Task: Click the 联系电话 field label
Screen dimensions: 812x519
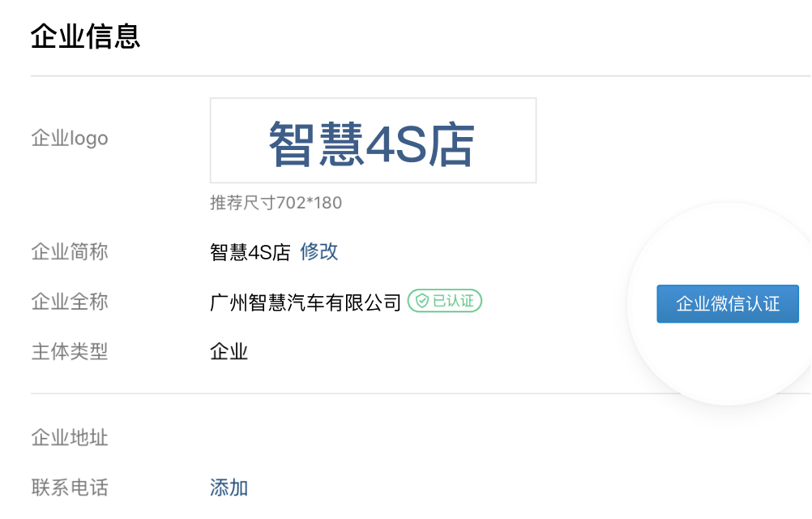Action: click(x=69, y=487)
